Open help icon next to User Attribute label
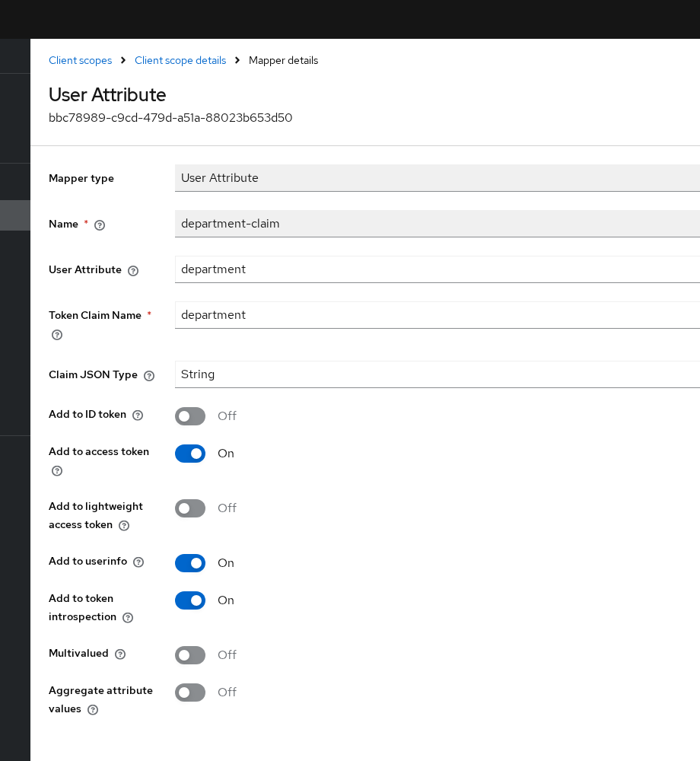Image resolution: width=700 pixels, height=761 pixels. (x=133, y=271)
